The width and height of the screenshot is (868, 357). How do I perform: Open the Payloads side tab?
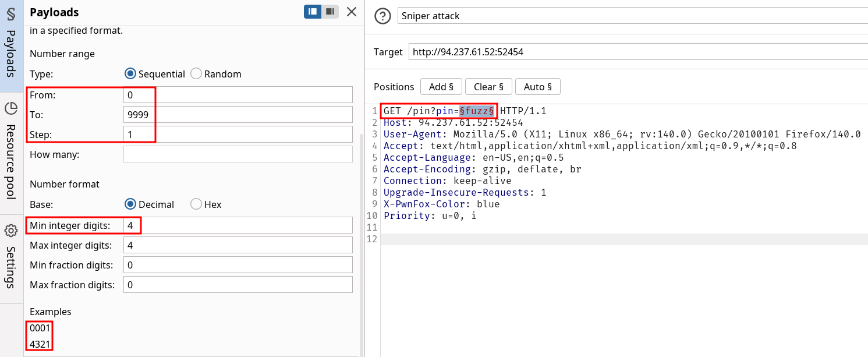tap(11, 45)
